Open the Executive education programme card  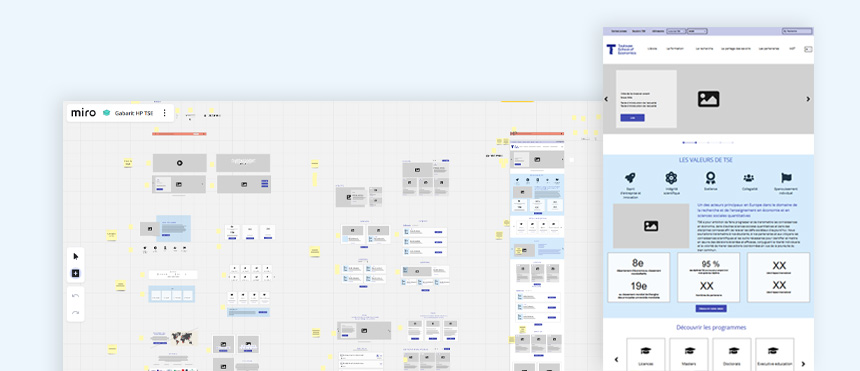point(774,354)
